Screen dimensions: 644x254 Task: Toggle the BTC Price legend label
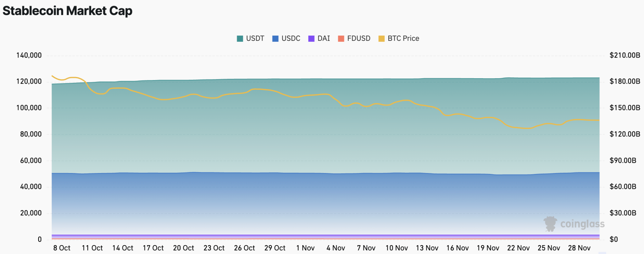[x=403, y=38]
